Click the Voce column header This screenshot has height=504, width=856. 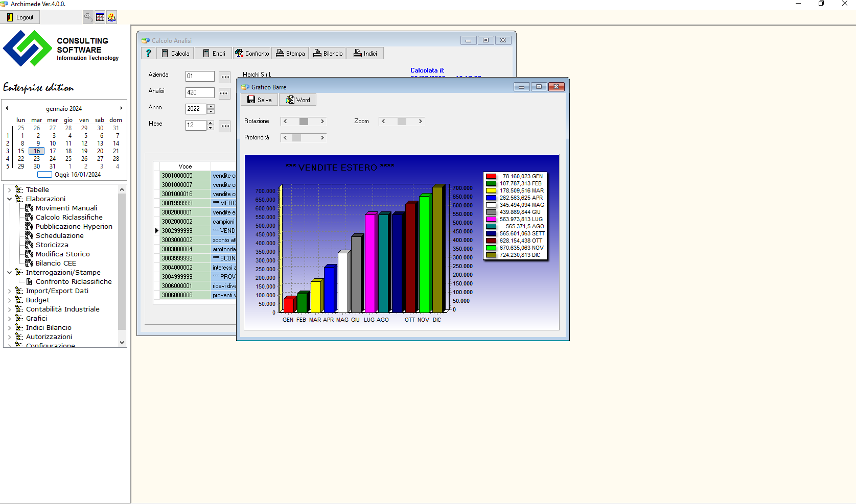185,166
